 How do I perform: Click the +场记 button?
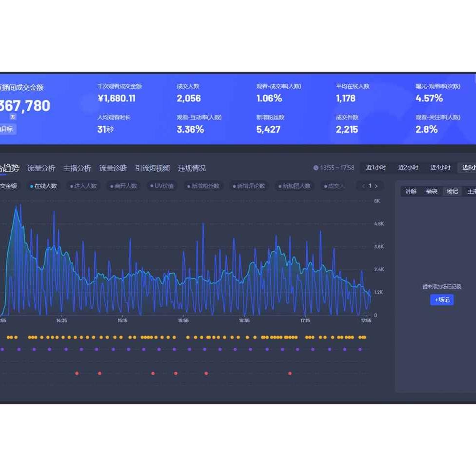442,300
